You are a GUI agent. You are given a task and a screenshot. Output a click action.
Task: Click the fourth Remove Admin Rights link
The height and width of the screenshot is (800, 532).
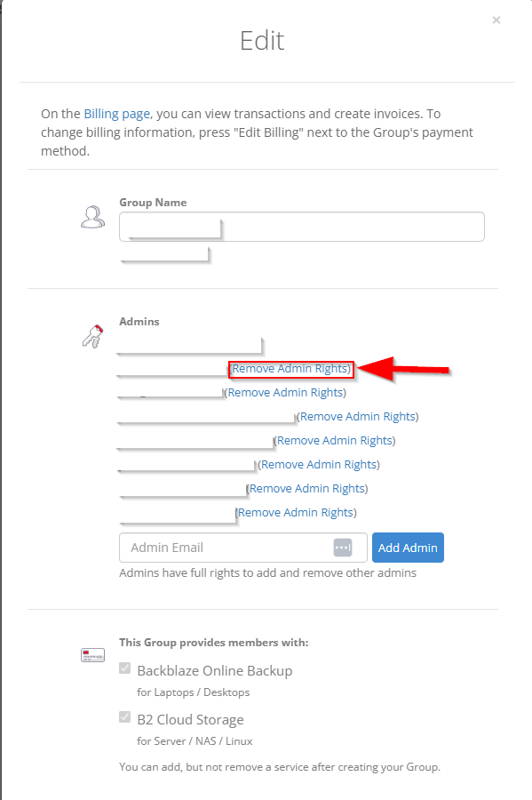coord(335,440)
